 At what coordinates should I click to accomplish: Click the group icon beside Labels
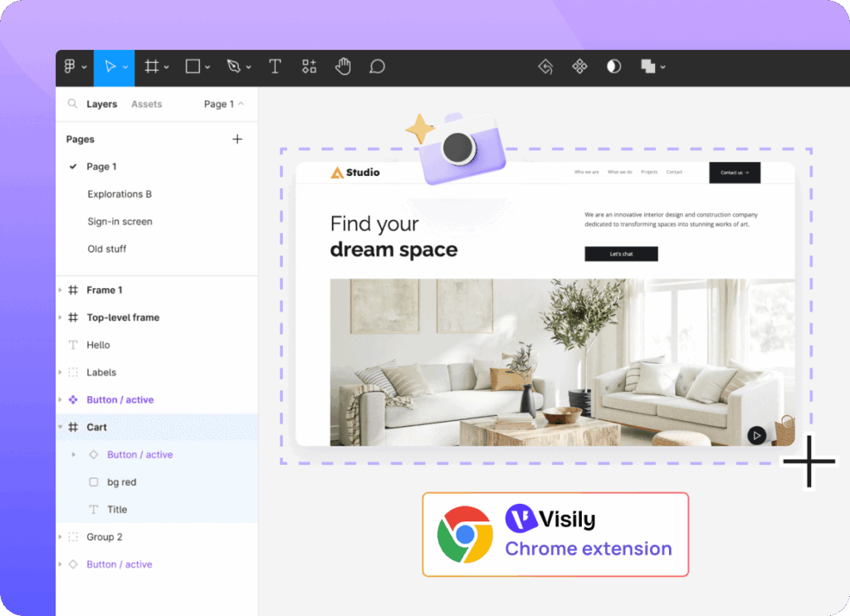[x=73, y=373]
